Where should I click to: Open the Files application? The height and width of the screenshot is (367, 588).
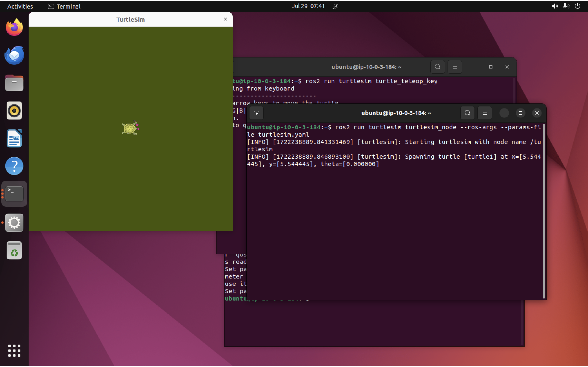pyautogui.click(x=14, y=83)
